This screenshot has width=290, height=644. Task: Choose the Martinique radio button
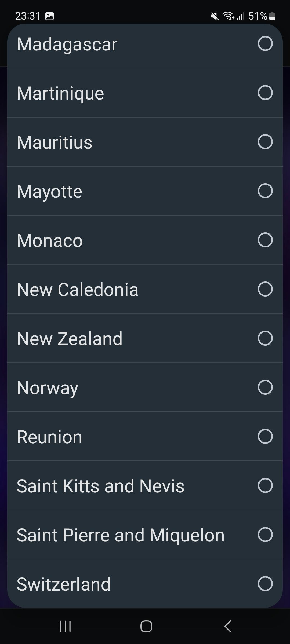pos(265,93)
